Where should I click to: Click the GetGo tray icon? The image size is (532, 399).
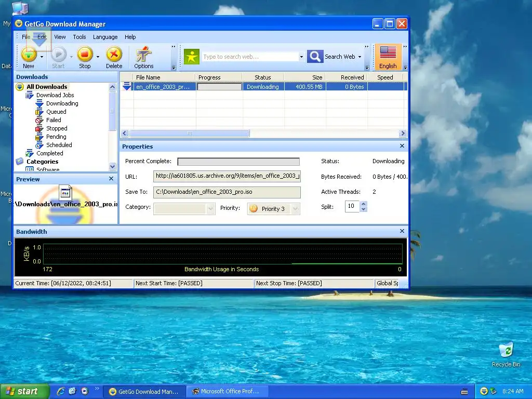(484, 391)
